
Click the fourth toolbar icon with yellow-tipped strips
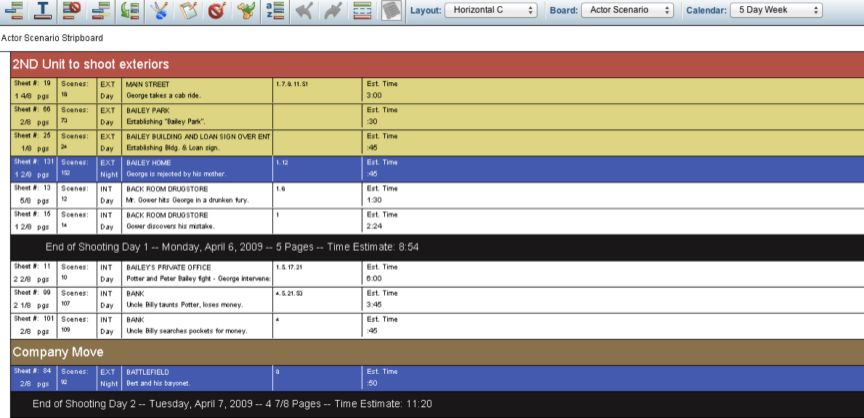[101, 10]
